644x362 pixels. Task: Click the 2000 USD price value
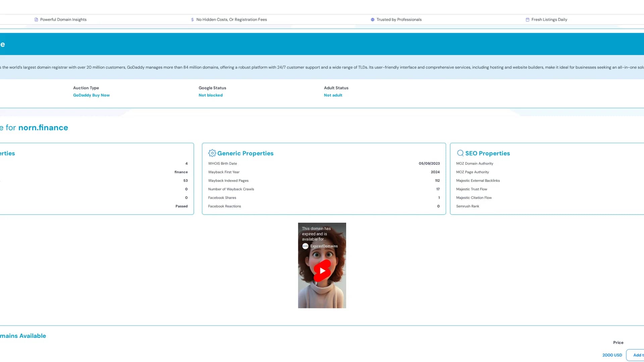tap(612, 355)
